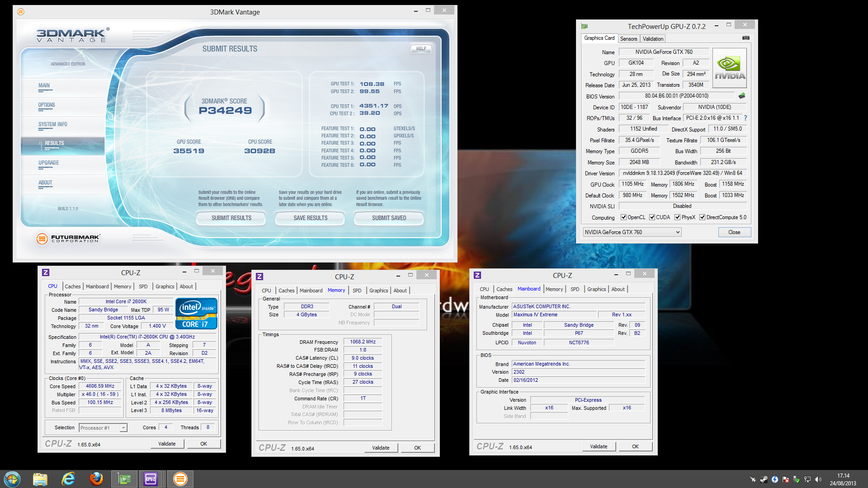This screenshot has height=488, width=868.
Task: Click the Core Speed value 4606.59 MHz
Action: [x=100, y=386]
